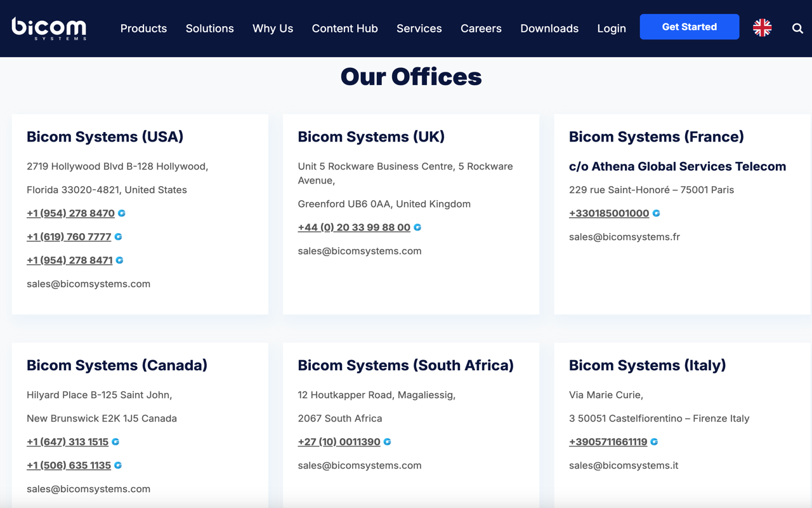Open the search magnifier icon
This screenshot has width=812, height=508.
tap(797, 29)
